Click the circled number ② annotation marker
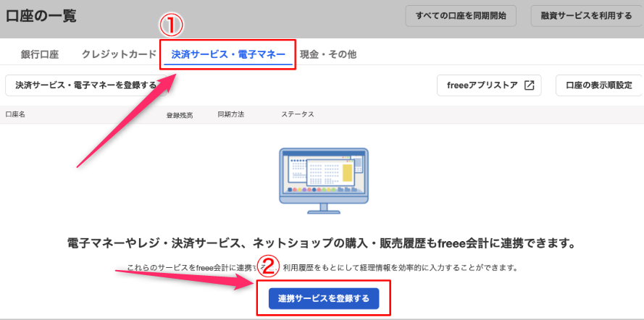The height and width of the screenshot is (320, 644). pyautogui.click(x=269, y=268)
